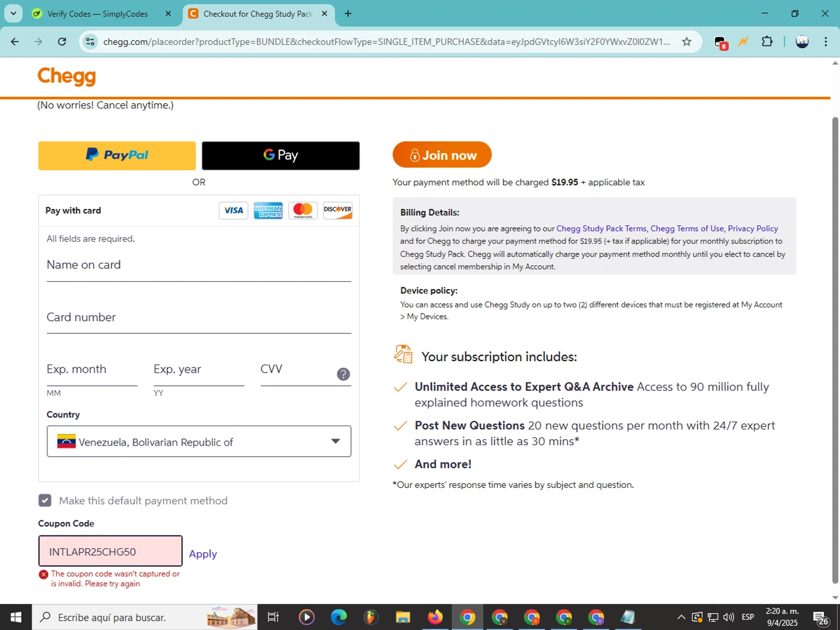Open the notification center with 26
The image size is (840, 630).
[821, 618]
